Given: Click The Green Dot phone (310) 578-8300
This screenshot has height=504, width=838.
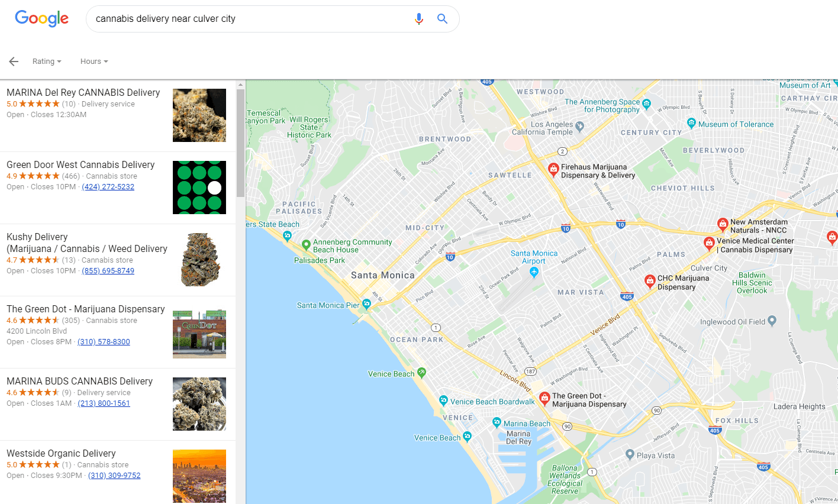Looking at the screenshot, I should (104, 342).
